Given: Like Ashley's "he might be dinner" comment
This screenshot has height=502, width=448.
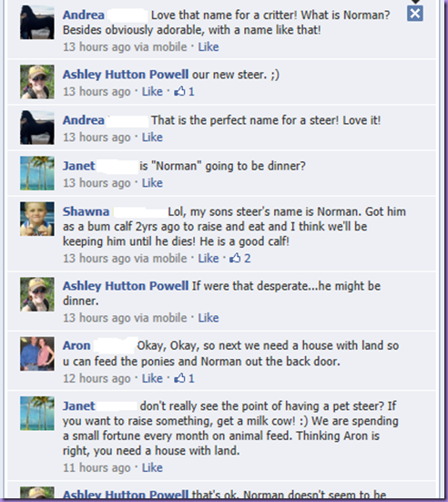Looking at the screenshot, I should click(x=209, y=318).
